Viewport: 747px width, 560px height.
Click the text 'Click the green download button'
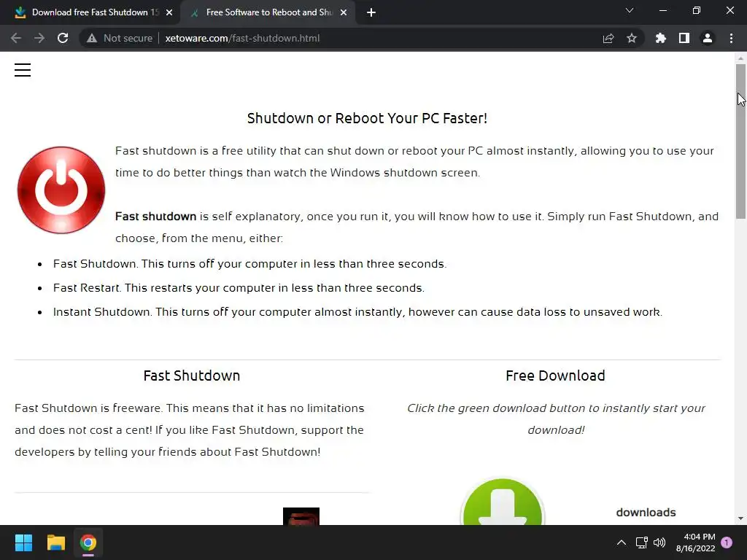point(495,408)
